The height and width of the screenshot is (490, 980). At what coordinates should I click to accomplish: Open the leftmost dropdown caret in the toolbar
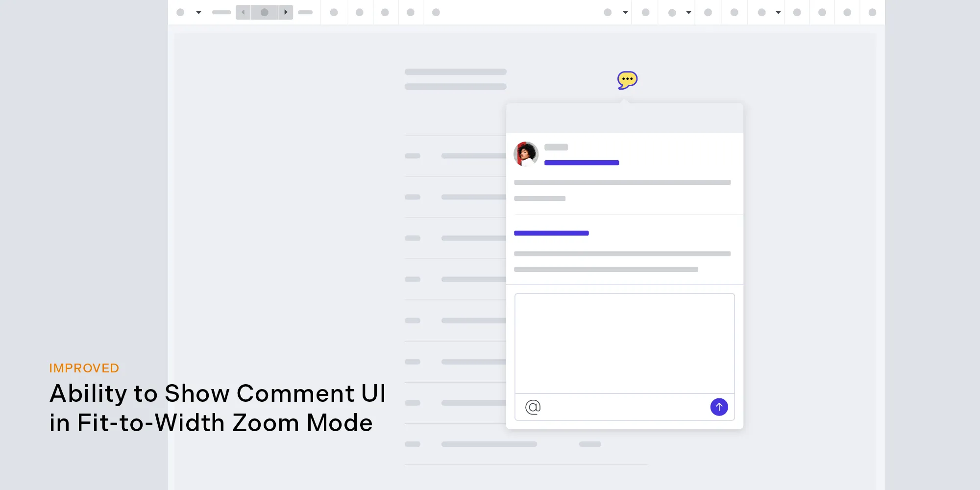coord(198,12)
